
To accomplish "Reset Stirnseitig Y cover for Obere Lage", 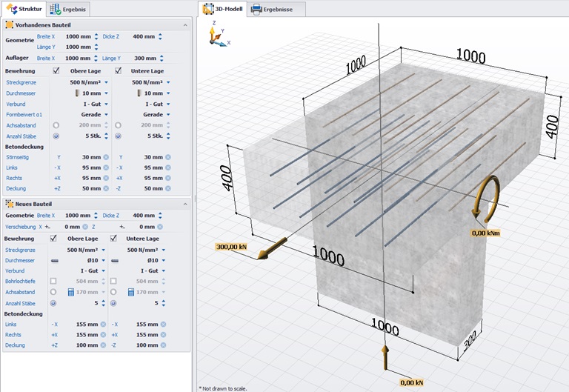I will [106, 157].
